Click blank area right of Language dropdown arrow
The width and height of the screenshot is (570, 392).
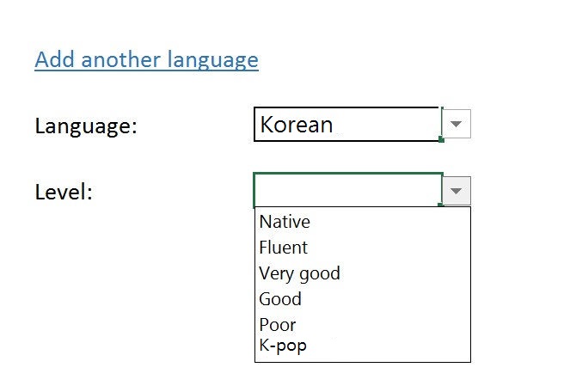click(x=516, y=125)
